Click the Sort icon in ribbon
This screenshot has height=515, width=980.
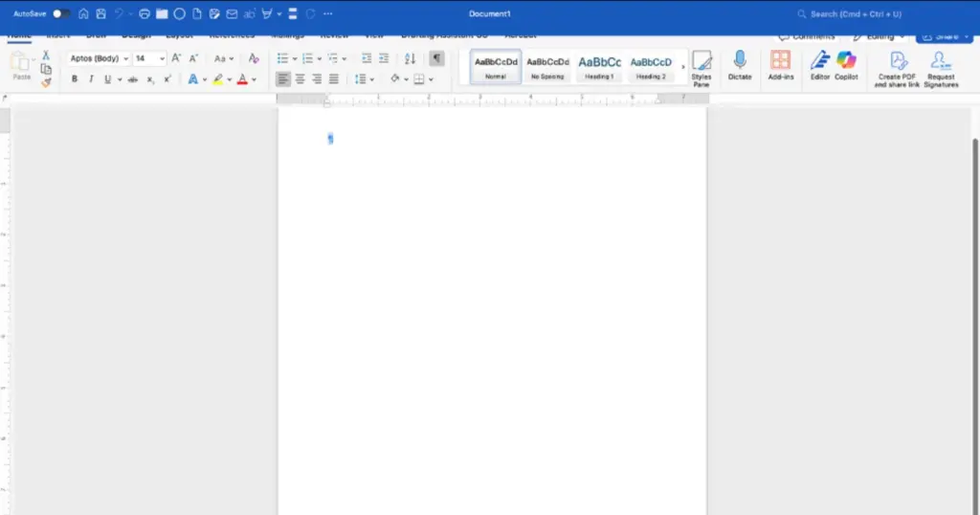pos(411,58)
